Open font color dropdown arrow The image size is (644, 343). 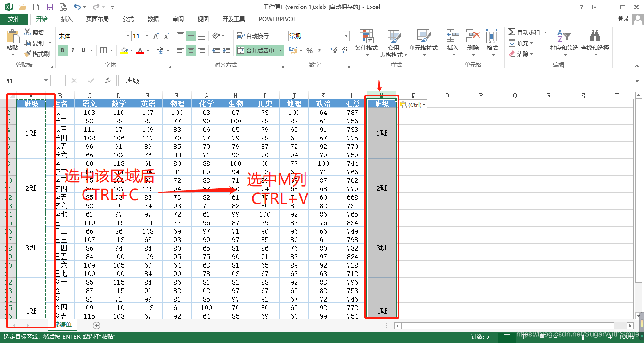[148, 50]
